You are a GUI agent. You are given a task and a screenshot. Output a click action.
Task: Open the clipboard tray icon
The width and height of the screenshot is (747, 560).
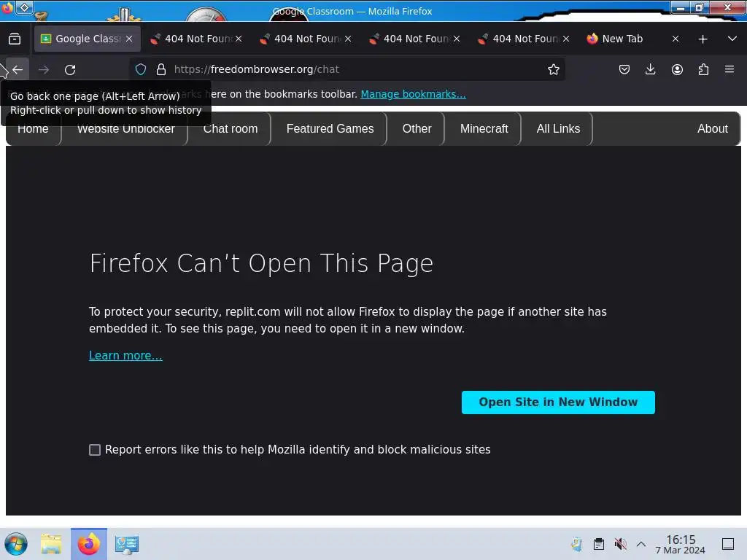coord(599,544)
